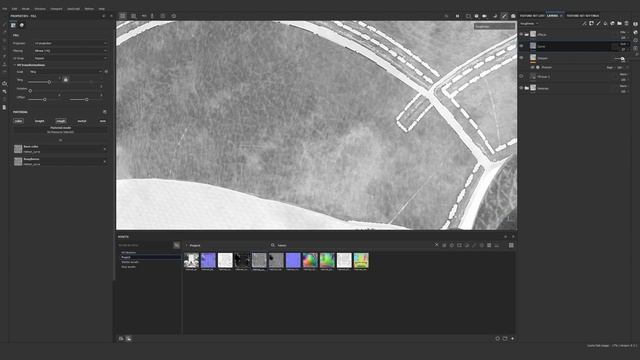Select the Paint tool in left toolbar

coord(4,24)
